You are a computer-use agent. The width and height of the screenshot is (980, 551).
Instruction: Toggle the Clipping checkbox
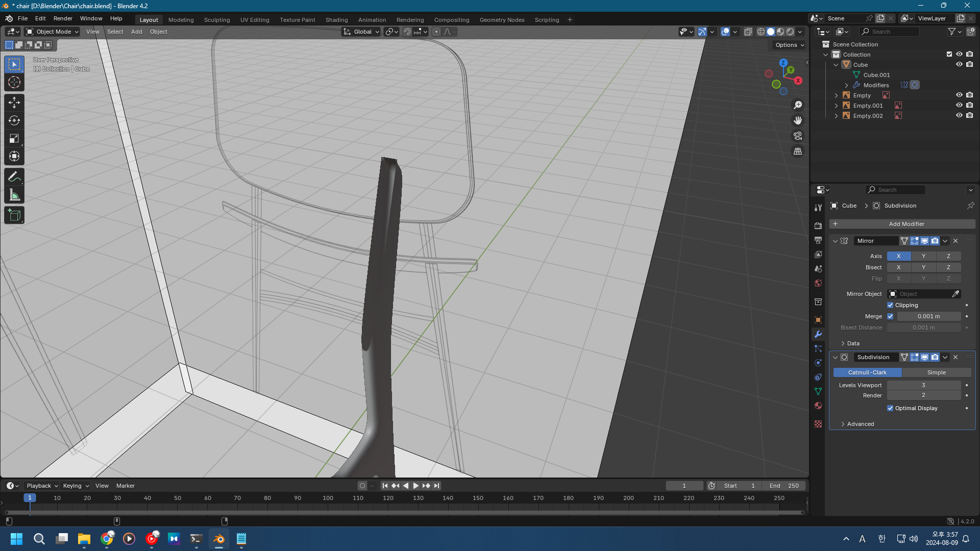(890, 305)
